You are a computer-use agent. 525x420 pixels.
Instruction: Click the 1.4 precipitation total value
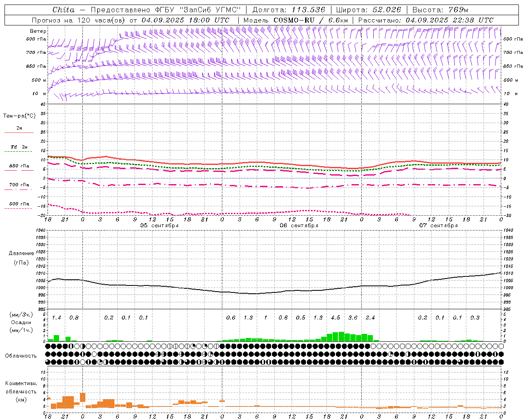(x=57, y=318)
